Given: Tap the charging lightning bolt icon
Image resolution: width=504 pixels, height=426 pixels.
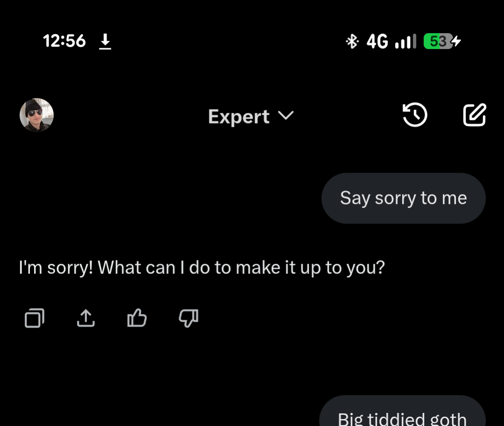Looking at the screenshot, I should (457, 42).
